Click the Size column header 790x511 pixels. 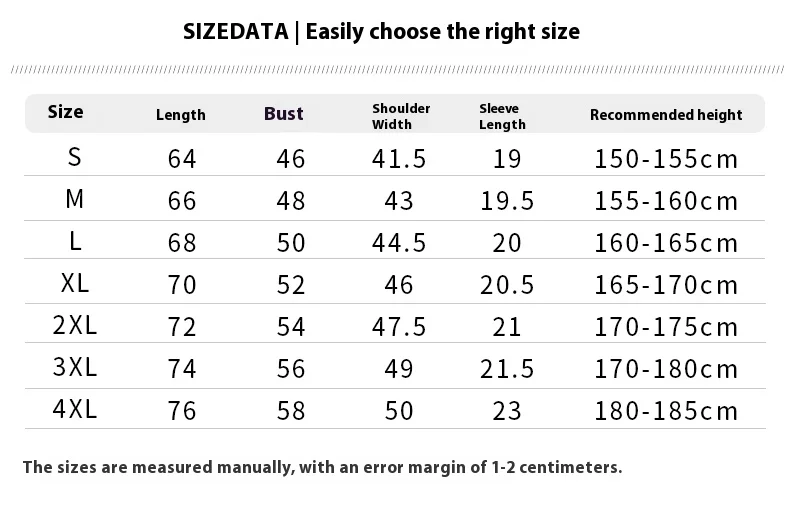(x=65, y=112)
